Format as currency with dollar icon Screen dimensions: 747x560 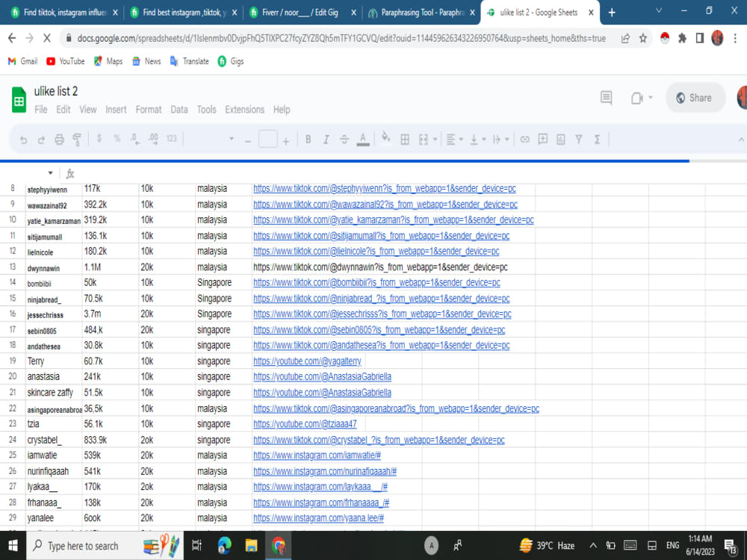coord(99,139)
